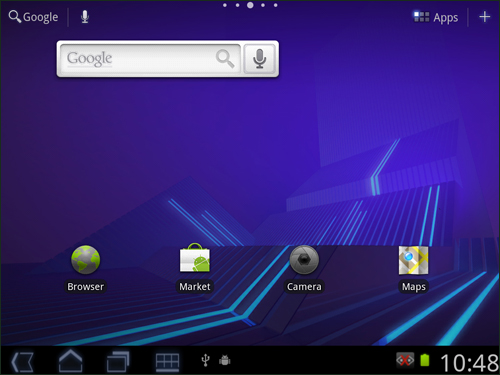Jump to the fourth home screen page dot
Viewport: 500px width, 375px height.
[263, 5]
